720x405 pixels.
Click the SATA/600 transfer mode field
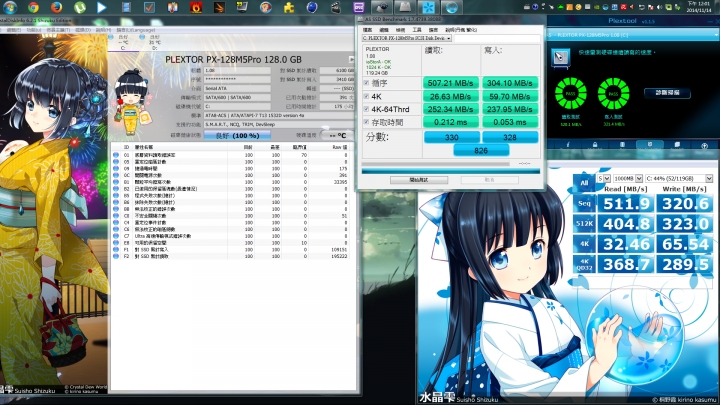tap(237, 97)
